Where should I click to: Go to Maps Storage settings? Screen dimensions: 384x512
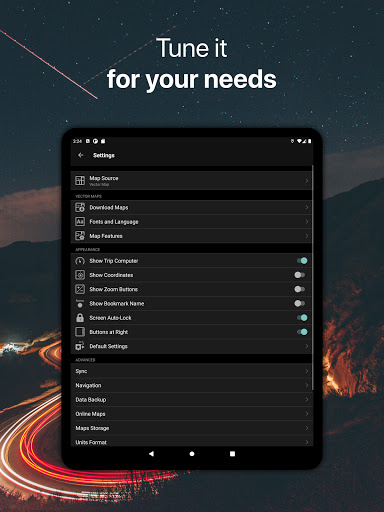coord(192,428)
